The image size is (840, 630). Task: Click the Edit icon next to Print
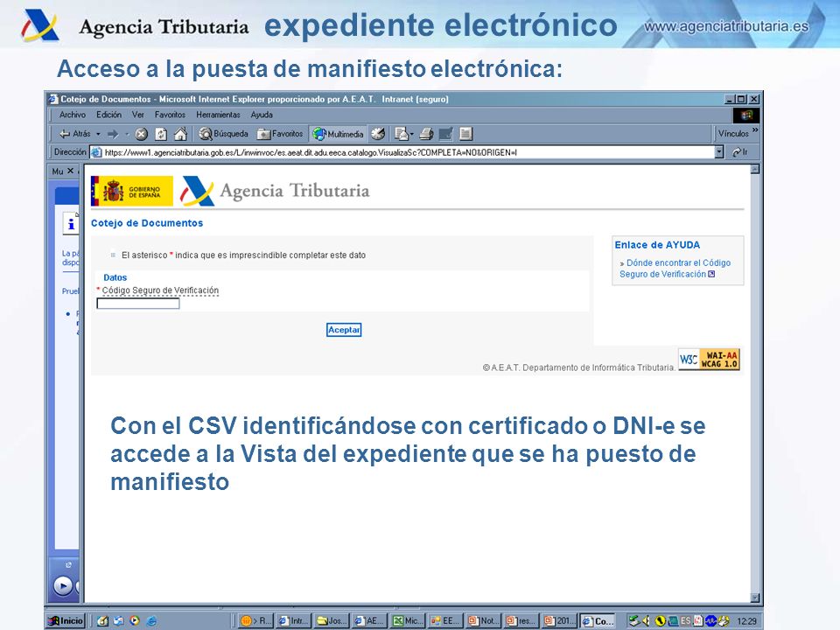(445, 134)
